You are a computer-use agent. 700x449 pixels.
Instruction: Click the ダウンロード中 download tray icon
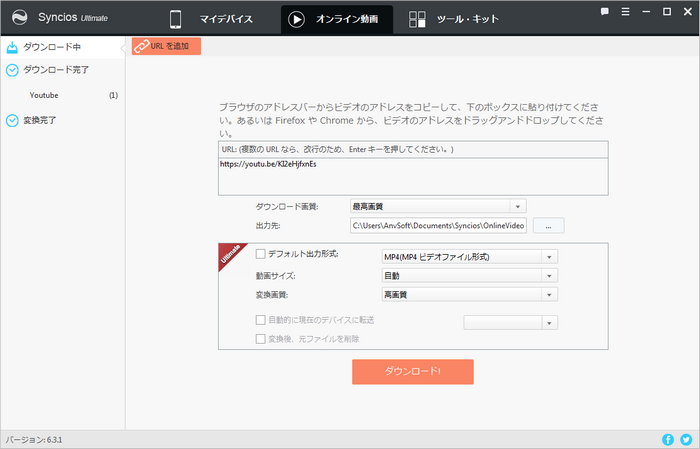(x=12, y=47)
